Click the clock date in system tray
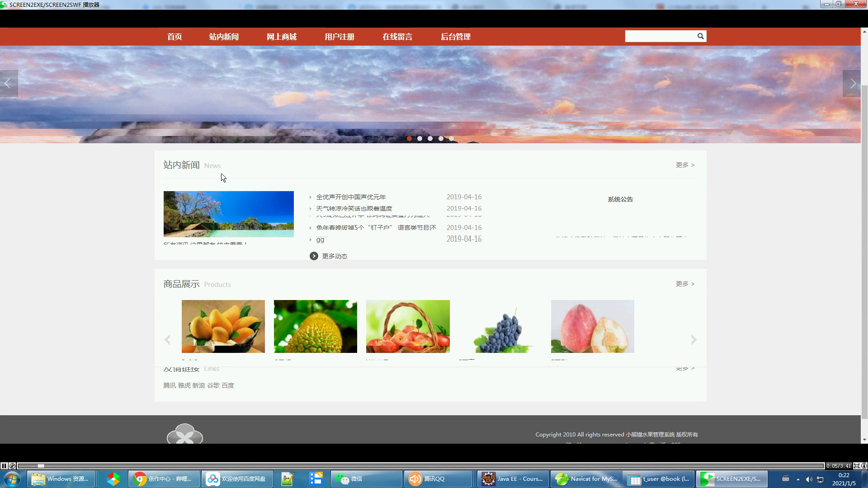The image size is (868, 488). tap(844, 479)
